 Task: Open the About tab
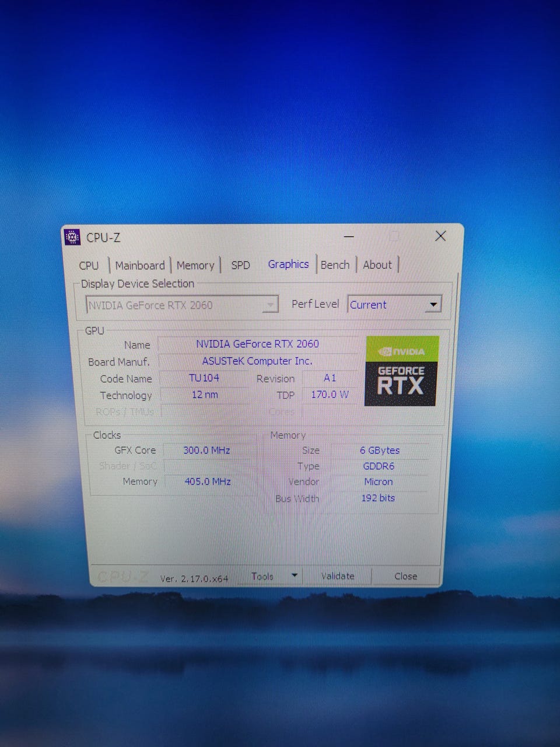[x=377, y=265]
